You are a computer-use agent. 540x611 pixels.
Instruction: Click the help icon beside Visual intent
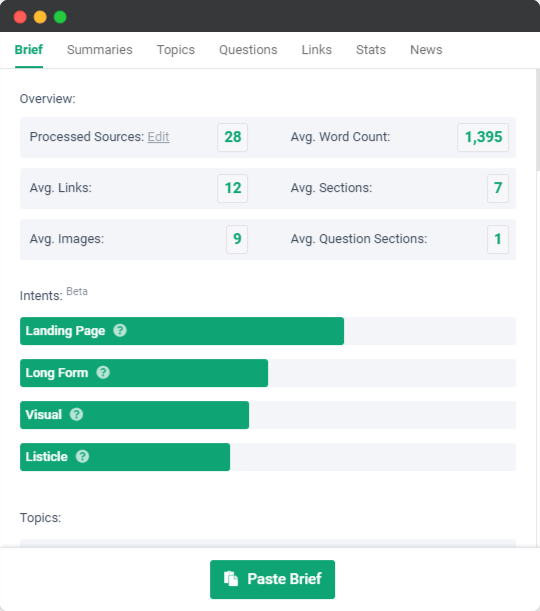pyautogui.click(x=76, y=414)
